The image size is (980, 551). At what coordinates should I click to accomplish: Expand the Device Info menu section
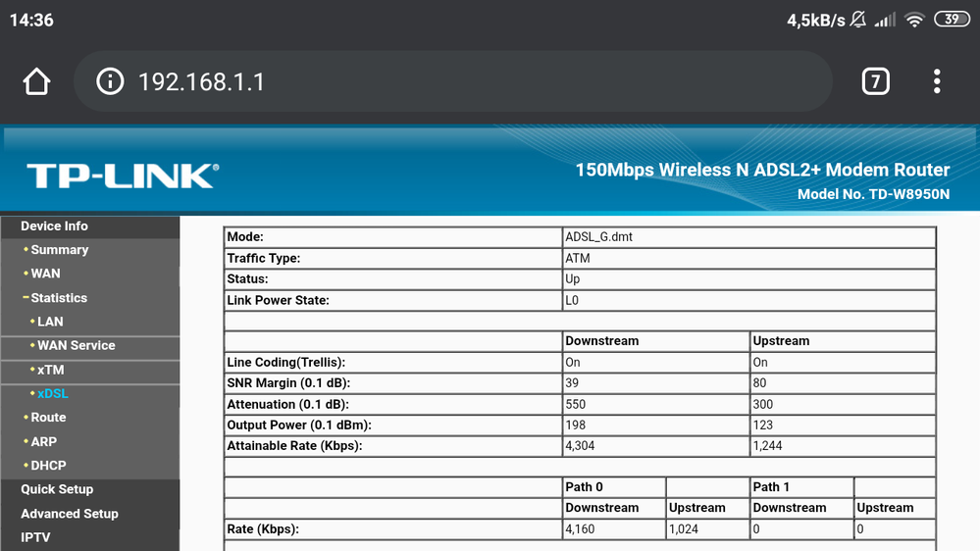[54, 226]
